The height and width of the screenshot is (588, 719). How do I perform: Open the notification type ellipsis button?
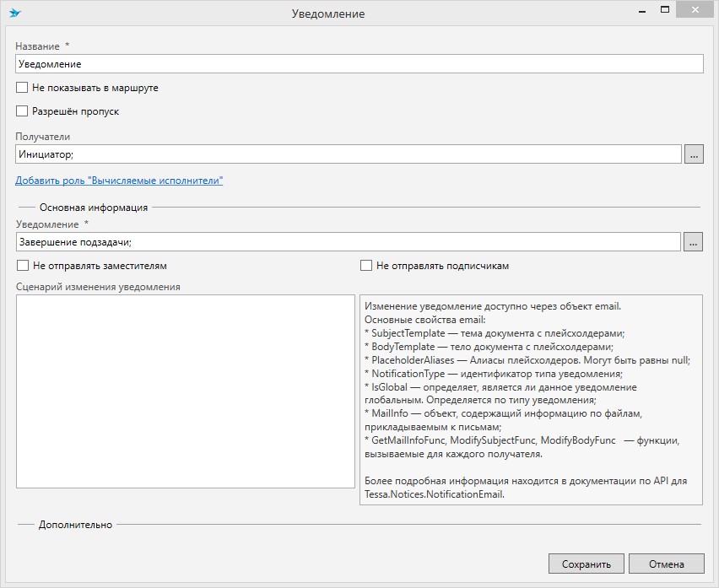[693, 242]
